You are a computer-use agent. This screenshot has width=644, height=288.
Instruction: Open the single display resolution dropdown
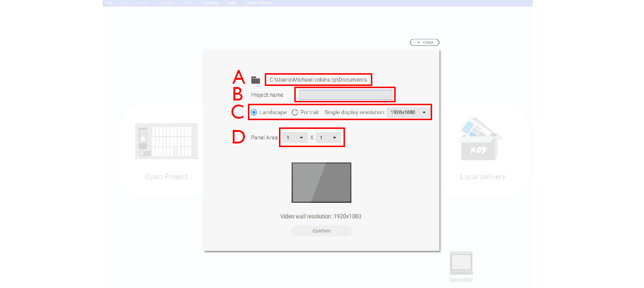pos(408,113)
